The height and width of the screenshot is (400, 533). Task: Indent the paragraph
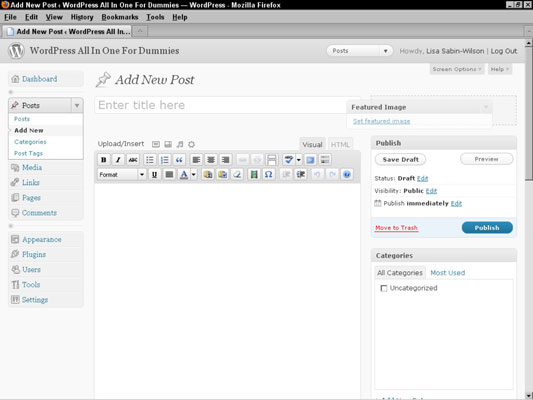300,175
